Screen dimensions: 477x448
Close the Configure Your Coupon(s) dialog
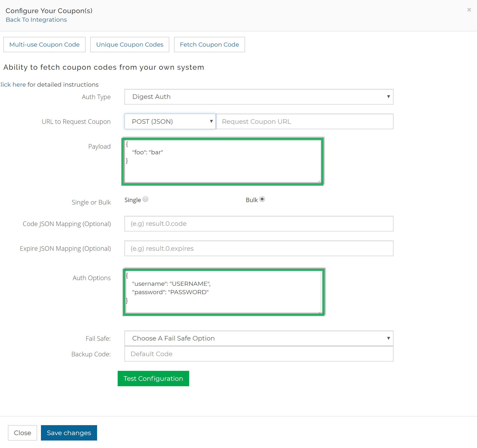click(469, 10)
